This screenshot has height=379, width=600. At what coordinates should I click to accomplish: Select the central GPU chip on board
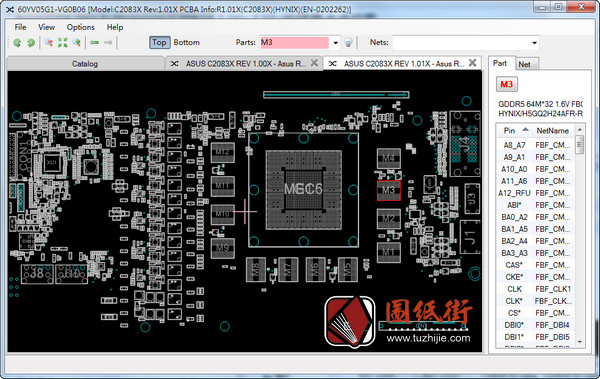click(x=303, y=190)
